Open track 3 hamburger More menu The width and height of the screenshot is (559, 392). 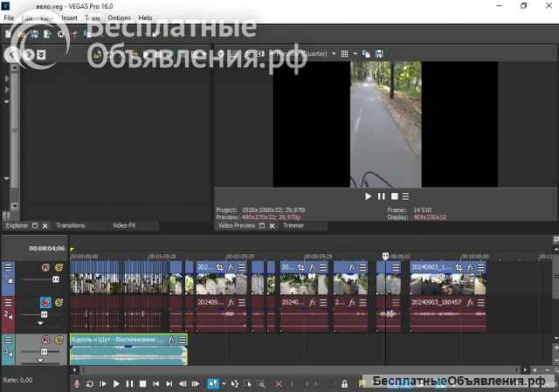[8, 340]
